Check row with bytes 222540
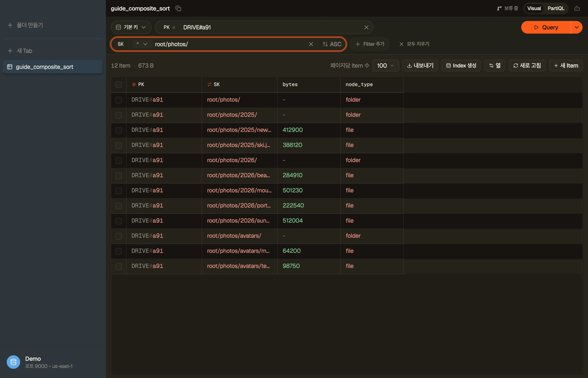 pos(118,206)
